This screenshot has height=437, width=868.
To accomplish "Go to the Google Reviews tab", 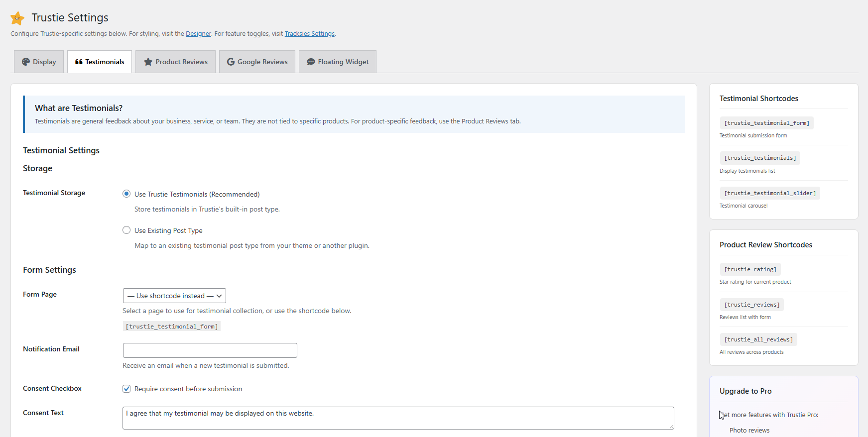I will tap(257, 62).
